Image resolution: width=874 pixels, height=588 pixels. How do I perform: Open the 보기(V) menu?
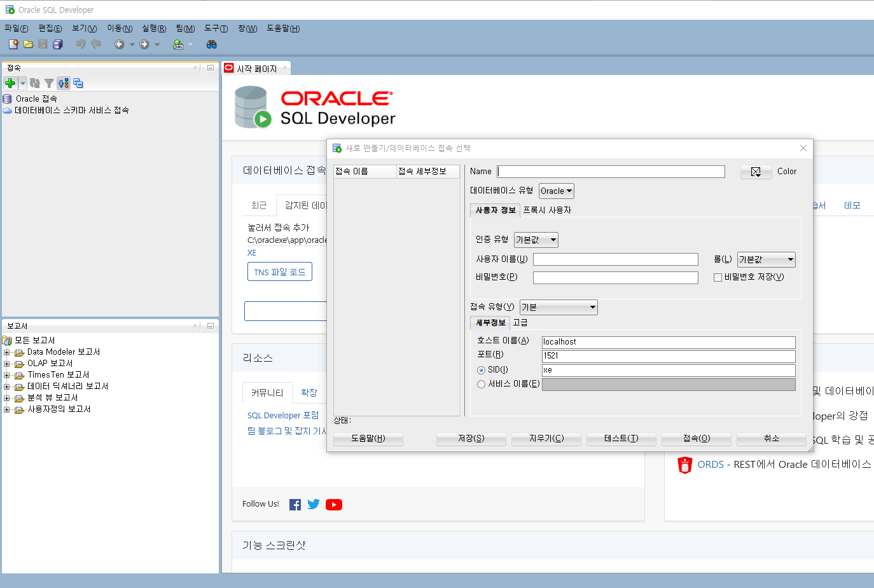pos(85,29)
